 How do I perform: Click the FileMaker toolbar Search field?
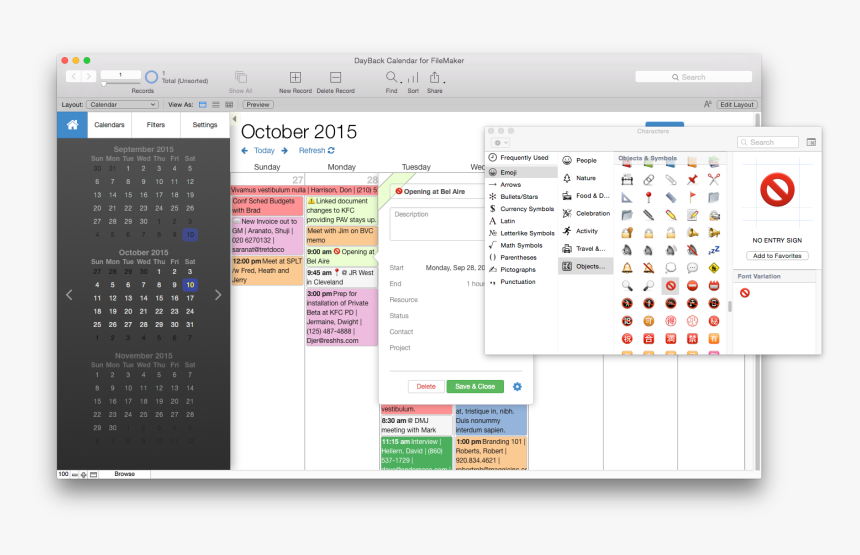(x=693, y=77)
